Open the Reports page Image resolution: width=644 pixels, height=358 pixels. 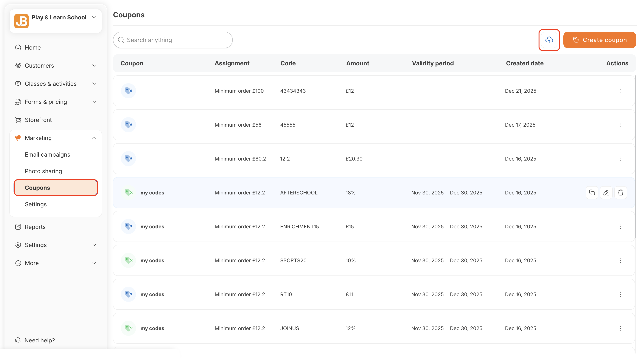click(35, 227)
